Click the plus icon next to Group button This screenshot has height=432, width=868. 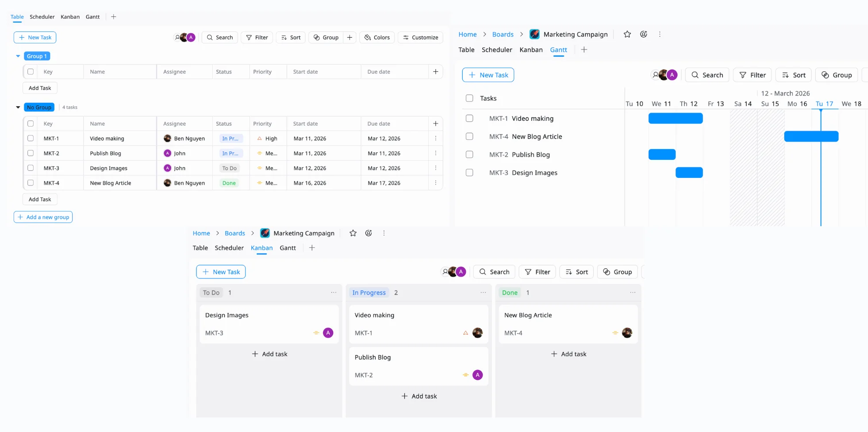pyautogui.click(x=350, y=38)
